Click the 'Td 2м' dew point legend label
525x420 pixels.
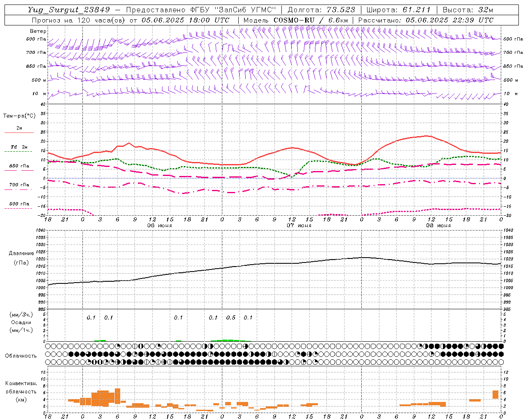tap(19, 147)
